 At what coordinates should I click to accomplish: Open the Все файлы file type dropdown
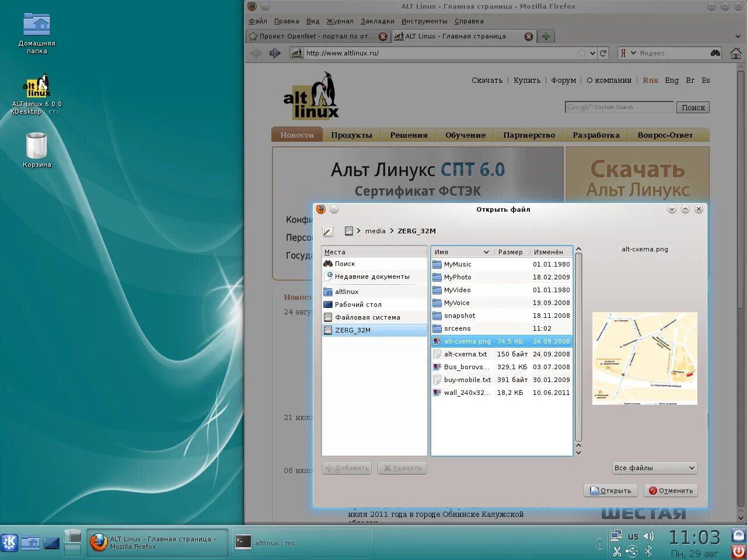click(x=655, y=468)
